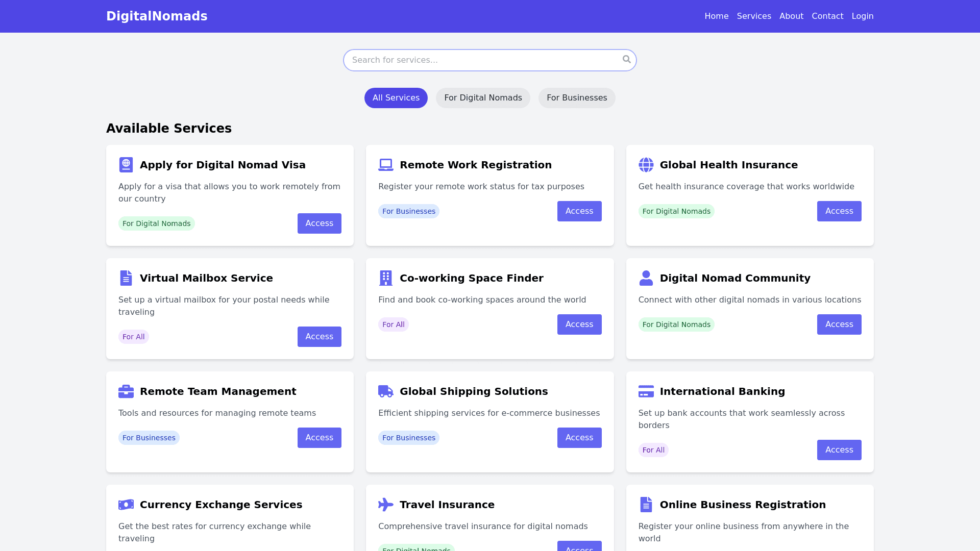Click briefcase icon for Remote Team Management
Screen dimensions: 980x551
pos(126,391)
